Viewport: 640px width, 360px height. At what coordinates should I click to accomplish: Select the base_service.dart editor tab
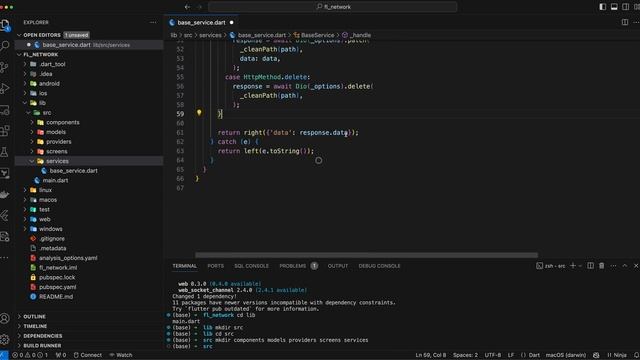[201, 22]
